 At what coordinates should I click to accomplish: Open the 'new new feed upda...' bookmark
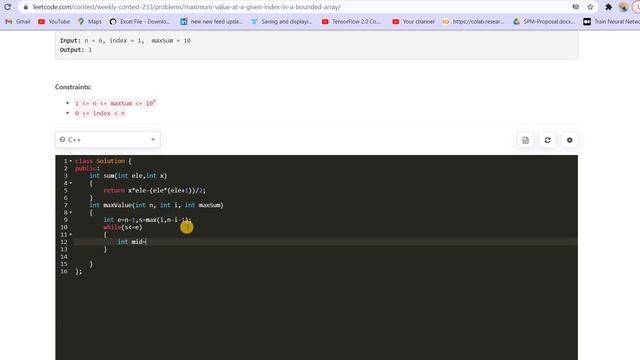click(211, 22)
